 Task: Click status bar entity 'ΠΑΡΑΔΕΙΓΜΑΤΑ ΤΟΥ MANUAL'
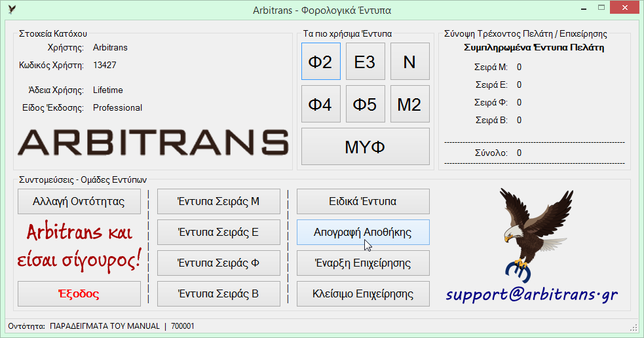(105, 326)
